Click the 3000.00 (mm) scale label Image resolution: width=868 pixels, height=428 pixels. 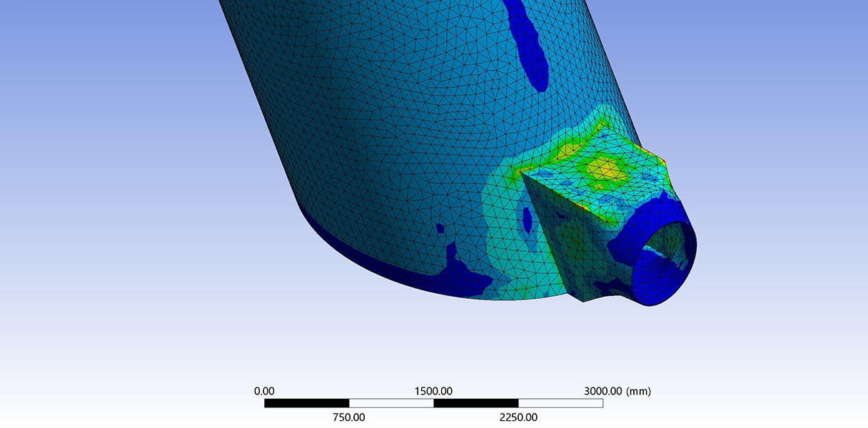pos(617,391)
